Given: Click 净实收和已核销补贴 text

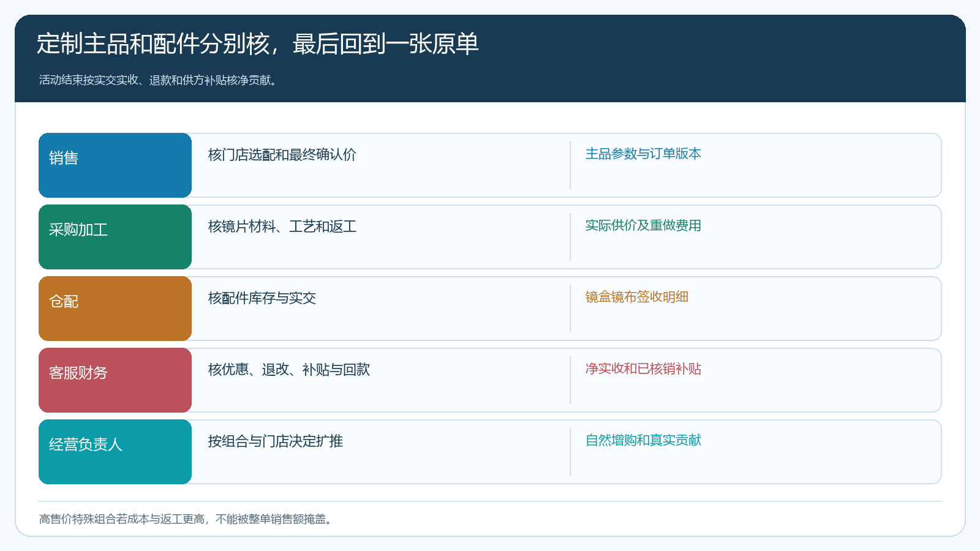Looking at the screenshot, I should [x=643, y=369].
